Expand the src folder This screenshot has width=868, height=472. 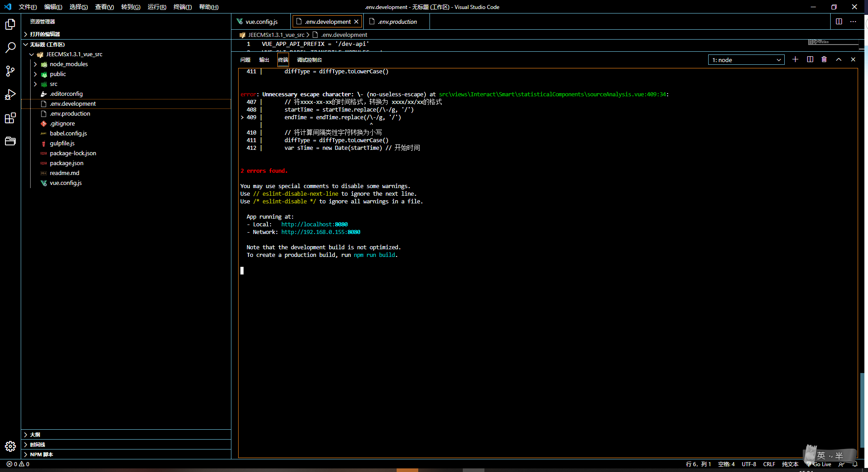(x=54, y=84)
